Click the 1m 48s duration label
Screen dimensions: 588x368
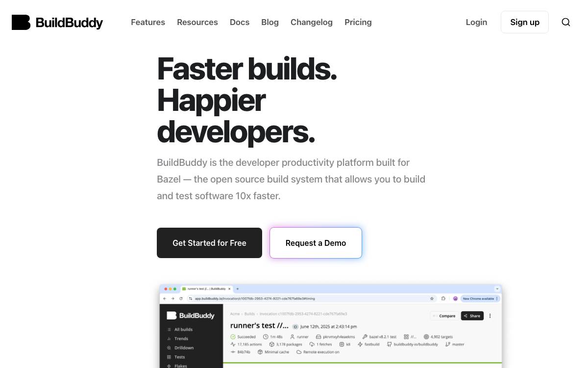[273, 337]
